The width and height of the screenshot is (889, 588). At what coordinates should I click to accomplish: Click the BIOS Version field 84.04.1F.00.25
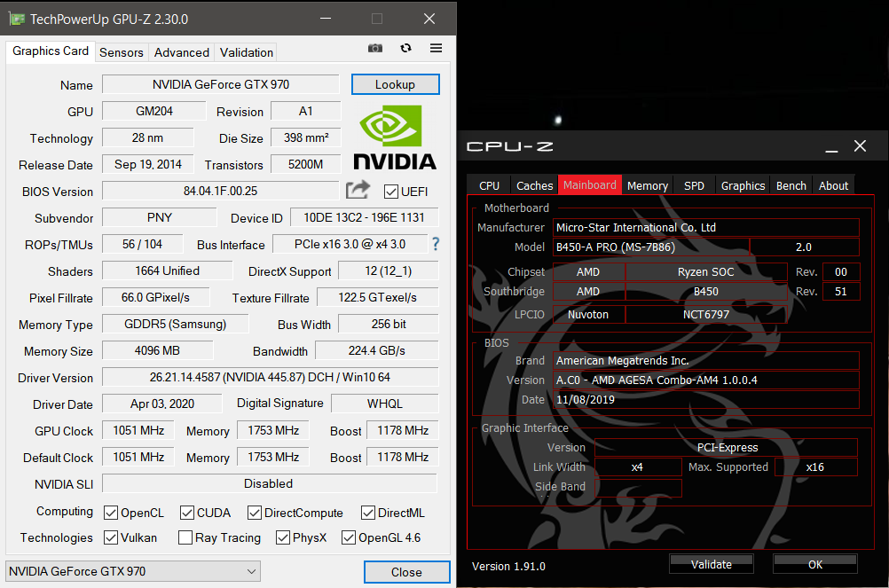[x=221, y=191]
